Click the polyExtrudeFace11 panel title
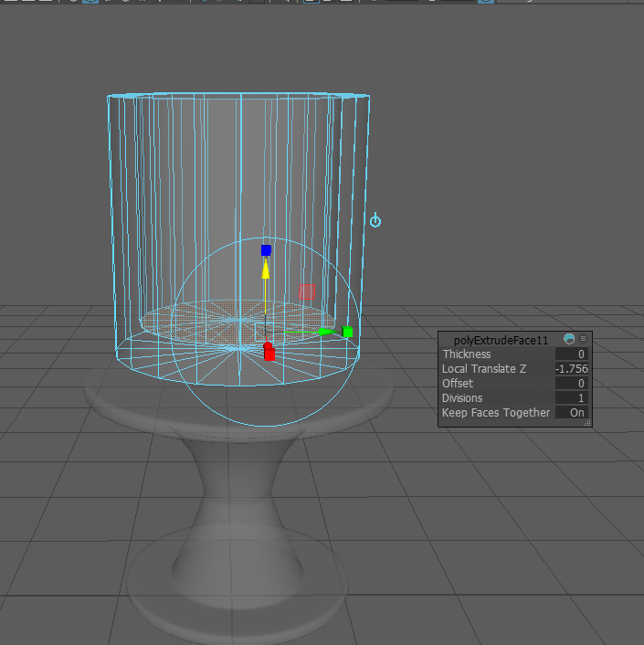This screenshot has width=644, height=645. pos(501,340)
